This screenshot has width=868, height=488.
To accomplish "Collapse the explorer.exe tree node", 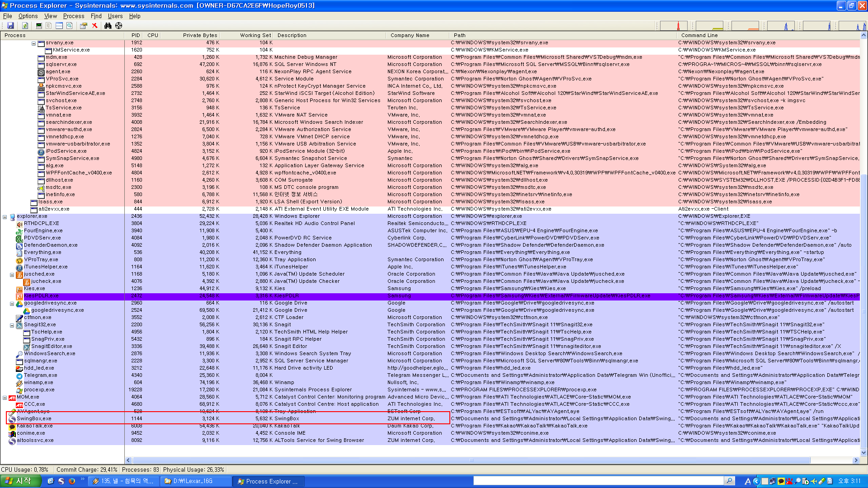I will (x=5, y=217).
